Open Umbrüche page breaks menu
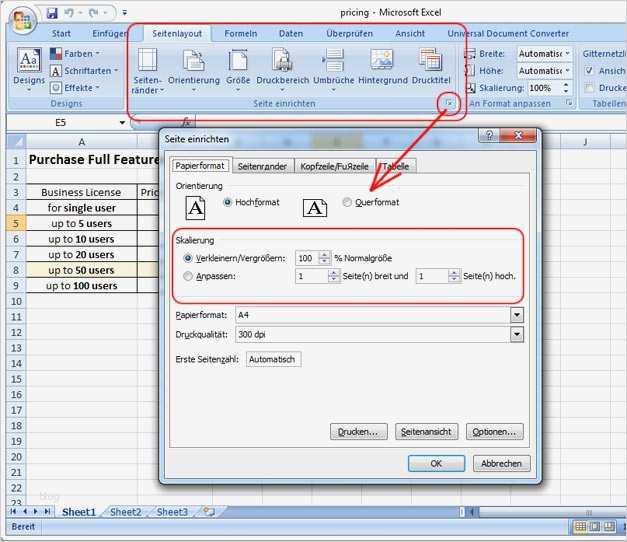Viewport: 627px width, 542px height. coord(333,70)
